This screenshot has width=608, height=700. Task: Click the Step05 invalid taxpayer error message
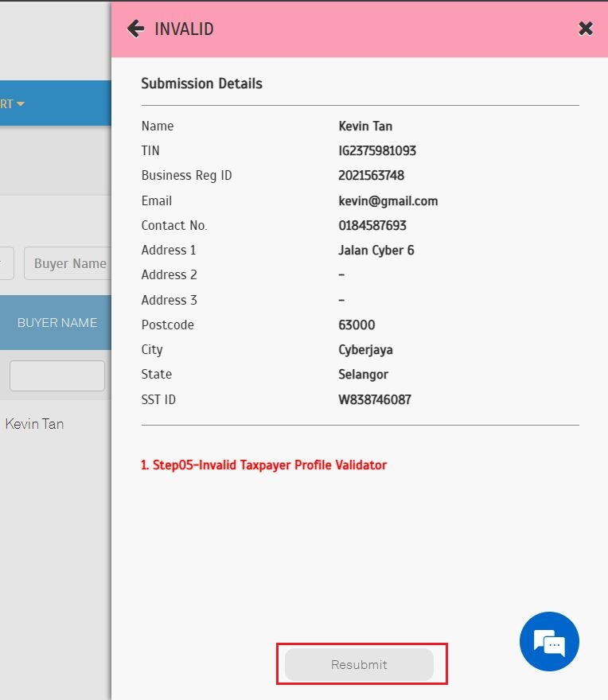[263, 465]
